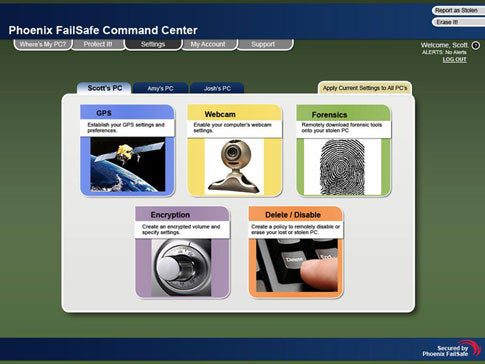Screen dimensions: 485x364
Task: Open the Where's My PC? menu
Action: (43, 44)
